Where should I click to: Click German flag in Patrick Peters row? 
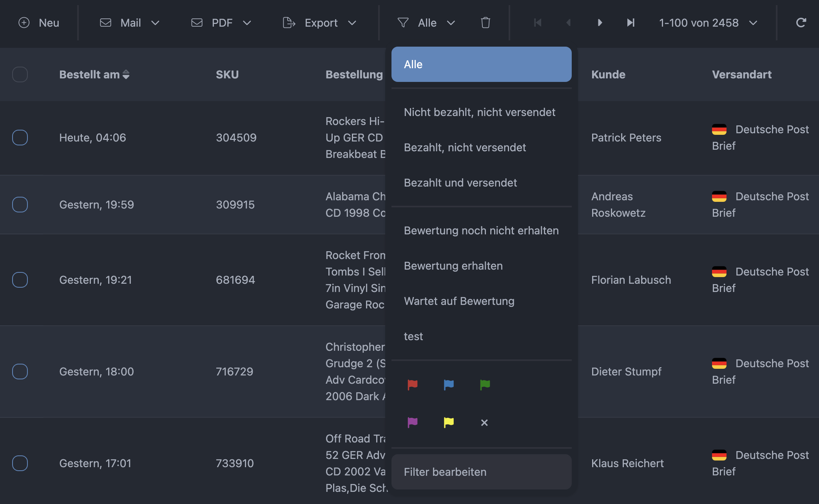pyautogui.click(x=719, y=129)
